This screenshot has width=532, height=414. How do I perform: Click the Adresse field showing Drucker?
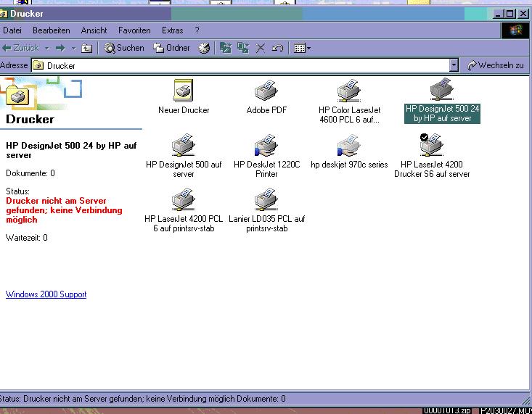click(240, 65)
